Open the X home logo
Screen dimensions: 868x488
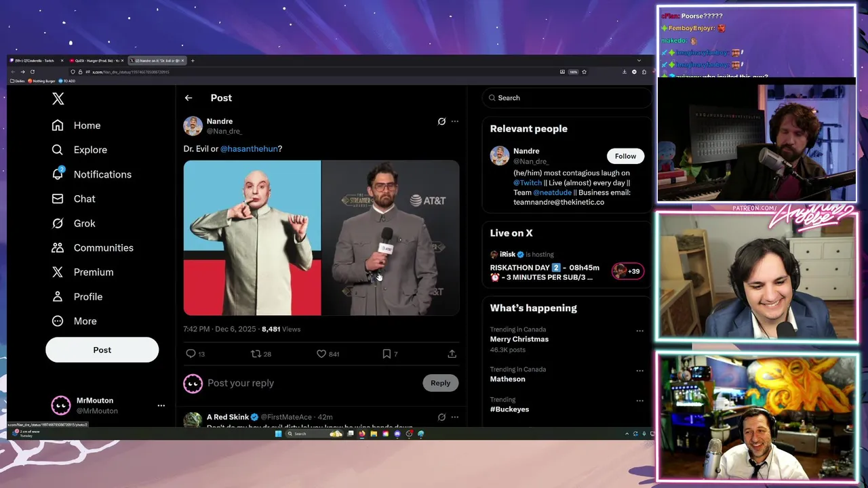point(58,99)
